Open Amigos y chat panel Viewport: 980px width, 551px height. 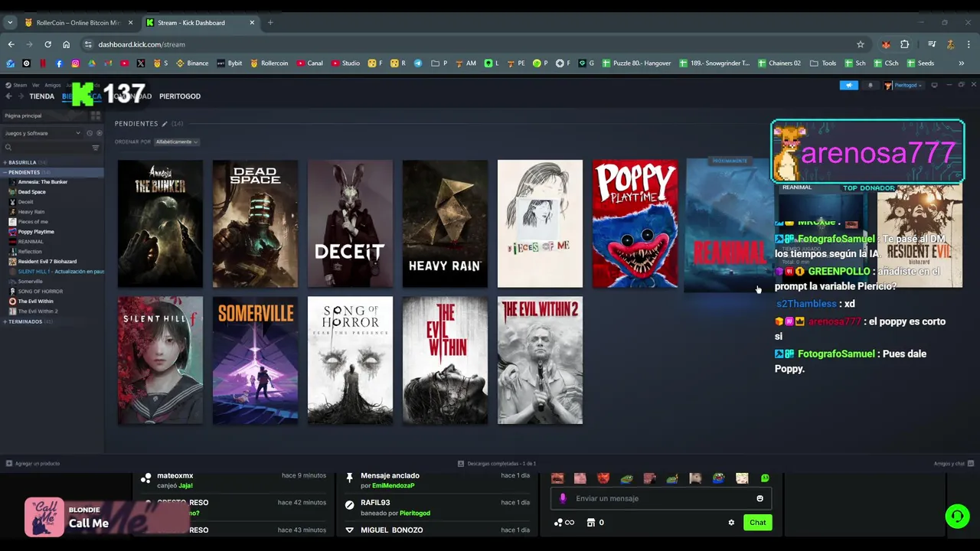pyautogui.click(x=954, y=463)
